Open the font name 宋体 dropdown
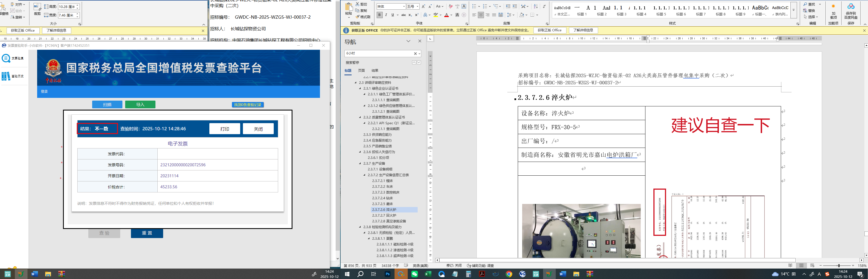 [404, 7]
